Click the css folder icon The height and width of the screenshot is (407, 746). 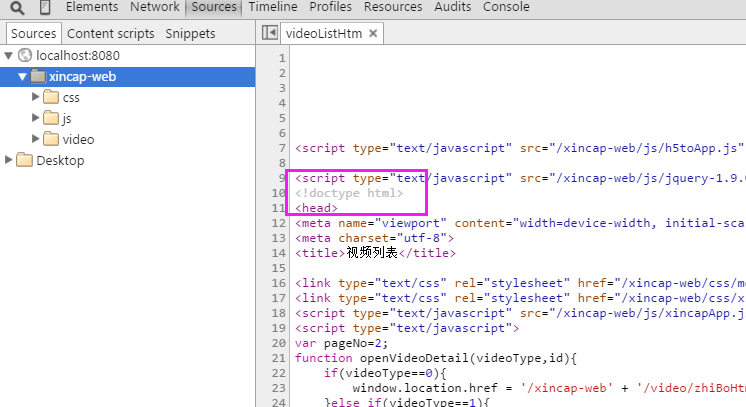[51, 97]
